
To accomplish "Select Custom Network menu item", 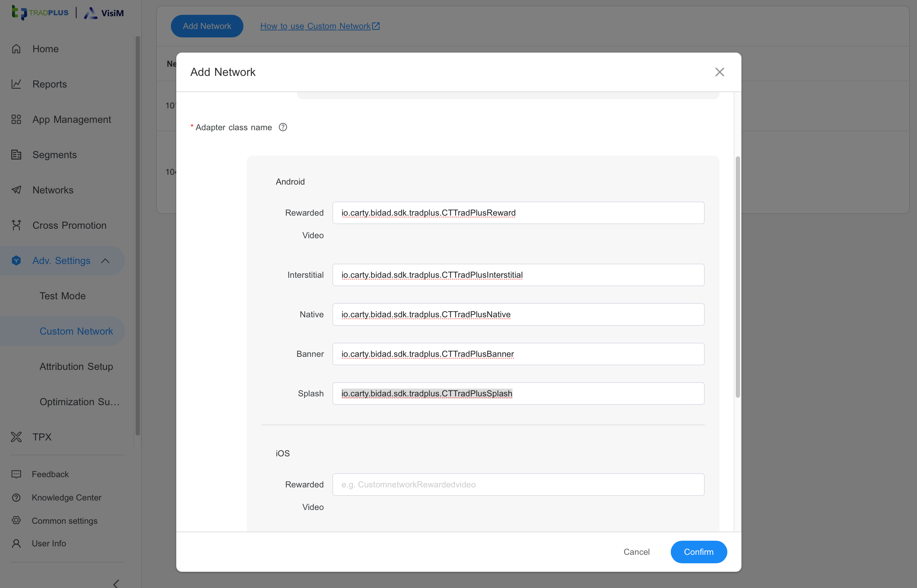I will pyautogui.click(x=76, y=331).
